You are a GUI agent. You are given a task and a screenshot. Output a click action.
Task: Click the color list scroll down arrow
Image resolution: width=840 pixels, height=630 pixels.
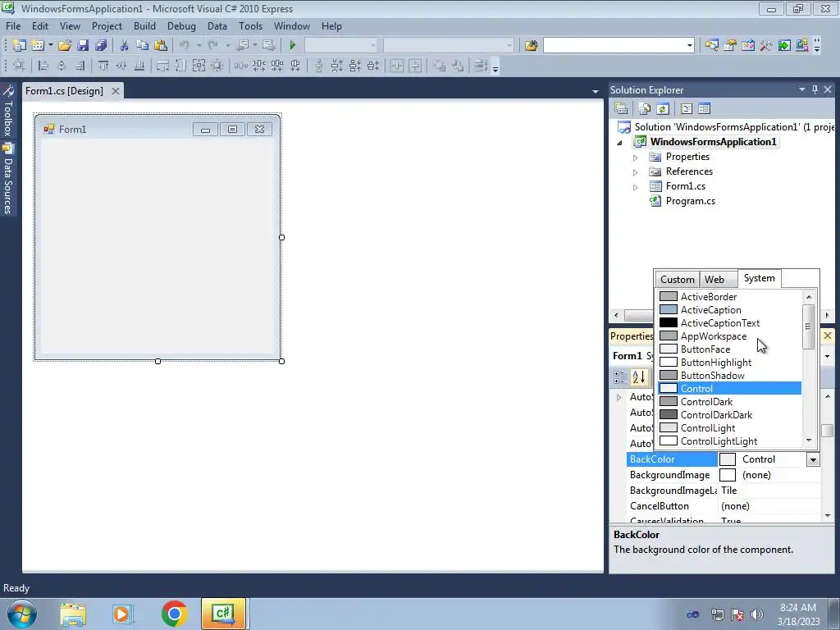pyautogui.click(x=809, y=441)
